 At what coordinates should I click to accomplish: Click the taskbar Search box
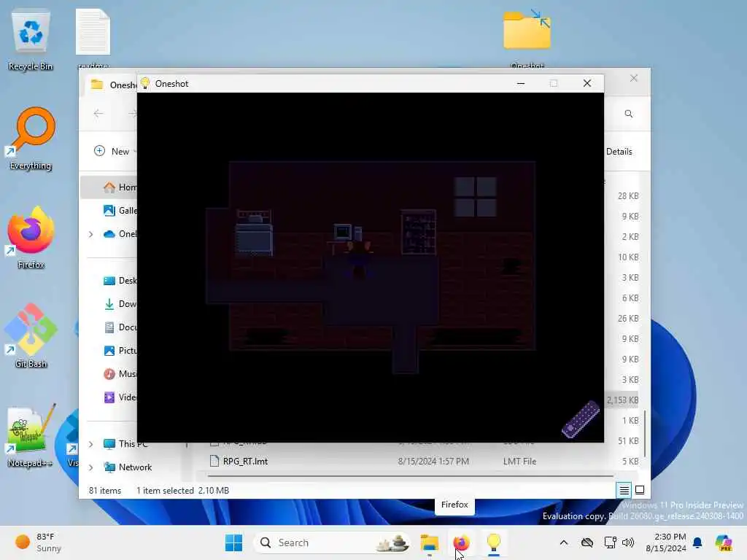click(x=332, y=542)
